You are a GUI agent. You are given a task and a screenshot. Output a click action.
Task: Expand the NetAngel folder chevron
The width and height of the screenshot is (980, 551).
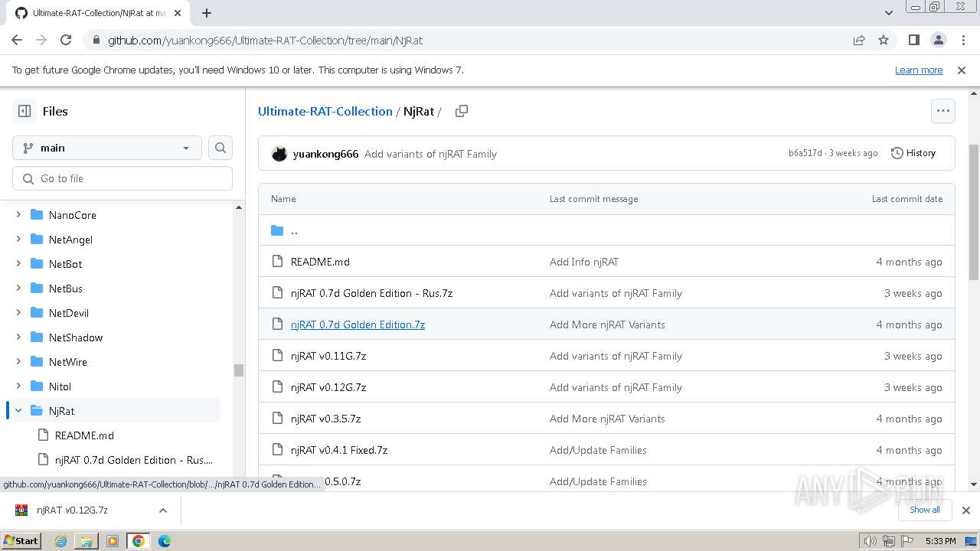tap(18, 240)
